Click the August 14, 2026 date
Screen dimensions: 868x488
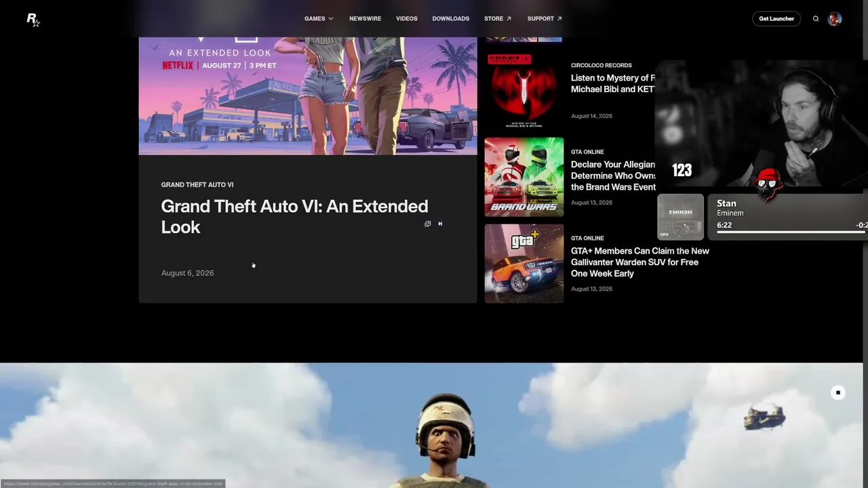(591, 116)
